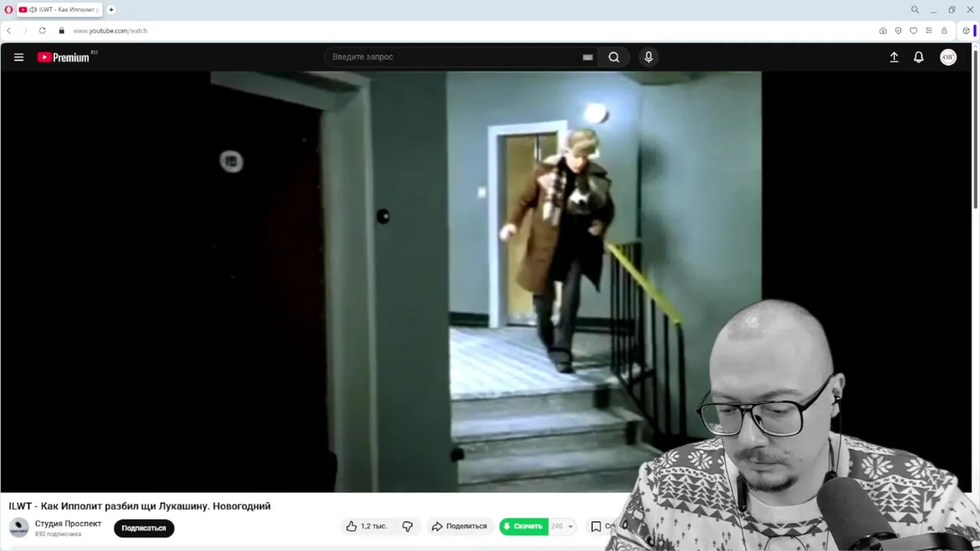This screenshot has height=551, width=980.
Task: Open the upload video arrow icon
Action: (893, 57)
